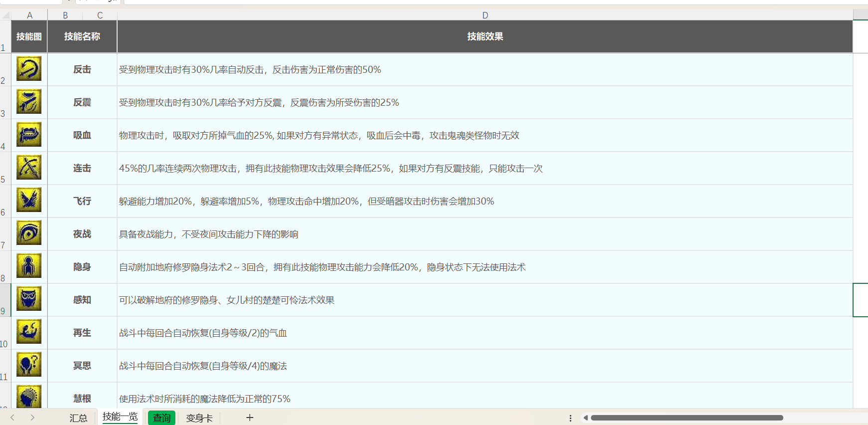The width and height of the screenshot is (868, 425).
Task: Click effect text starting 可以破解地府
Action: pos(227,300)
